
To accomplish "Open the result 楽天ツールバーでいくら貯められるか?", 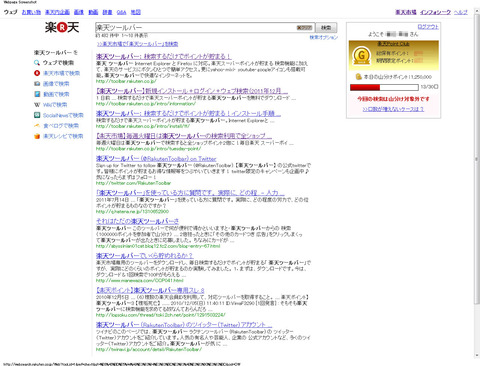I will [x=144, y=256].
